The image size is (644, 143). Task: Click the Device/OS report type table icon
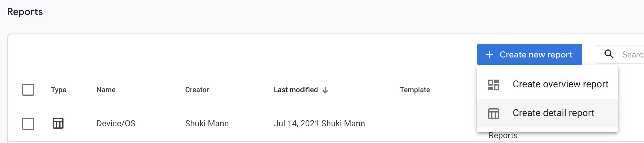click(x=58, y=123)
